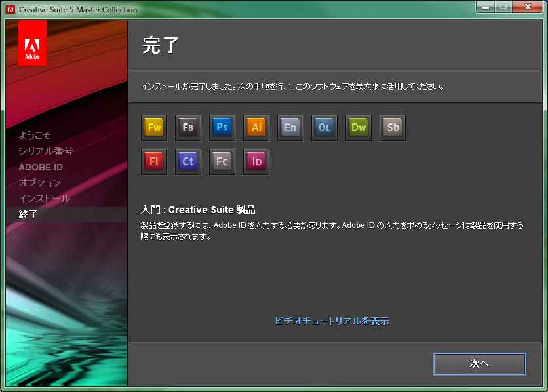Select the シリアル番号 step in sidebar
Viewport: 548px width, 392px height.
45,151
